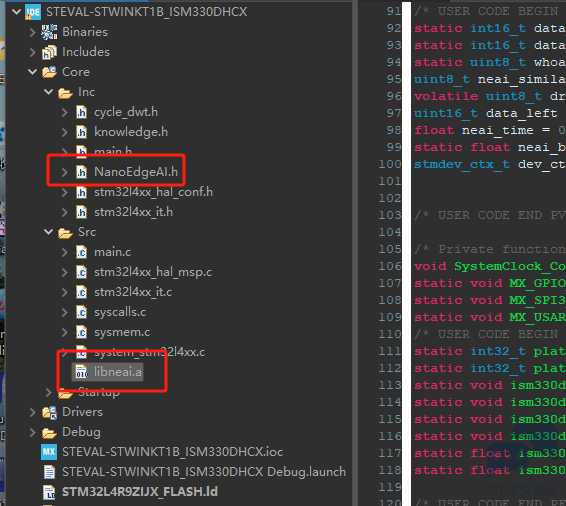The width and height of the screenshot is (566, 506).
Task: Expand the sysmem.c node arrow
Action: click(x=65, y=332)
